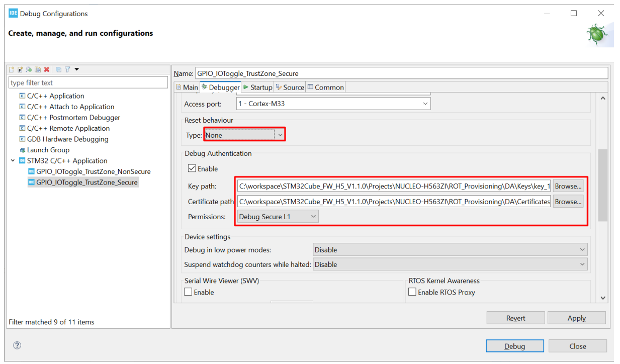620x364 pixels.
Task: Select the STM32 C/C++ Application entry
Action: pos(63,161)
